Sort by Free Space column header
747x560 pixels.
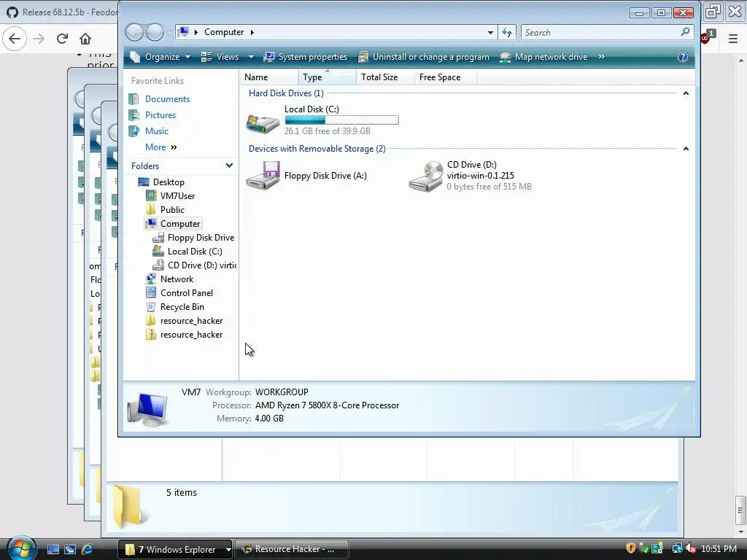[446, 77]
